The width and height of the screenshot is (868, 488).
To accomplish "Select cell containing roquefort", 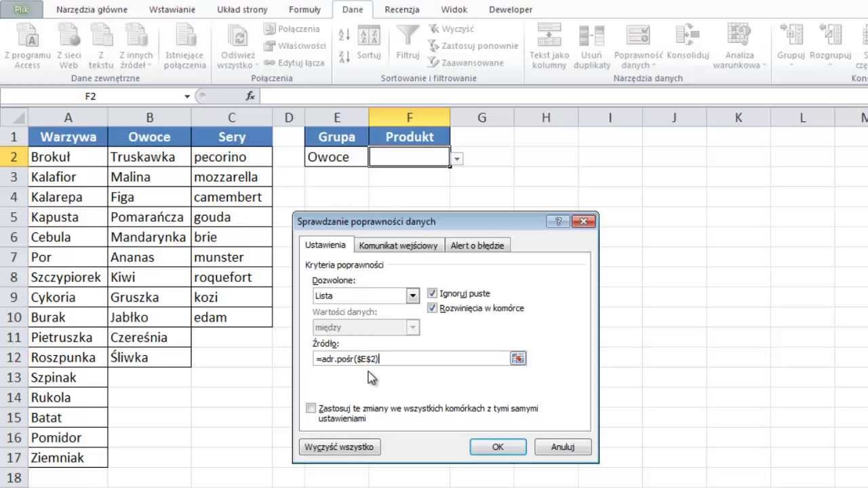I will coord(232,277).
